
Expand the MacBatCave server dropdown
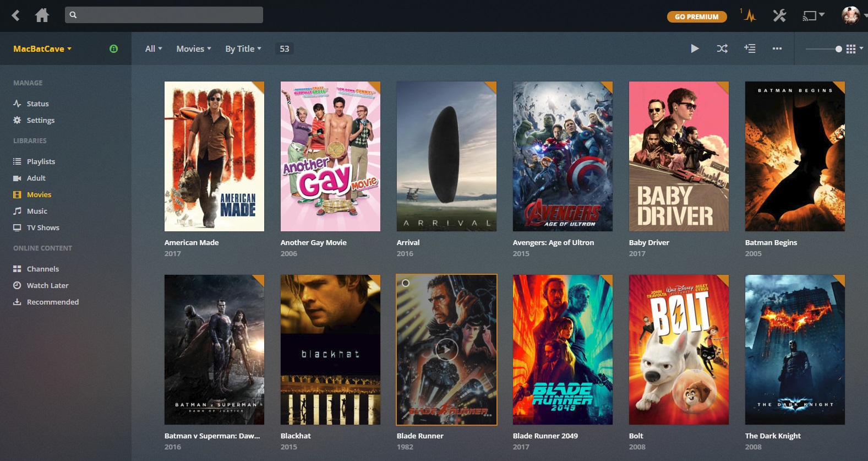42,48
